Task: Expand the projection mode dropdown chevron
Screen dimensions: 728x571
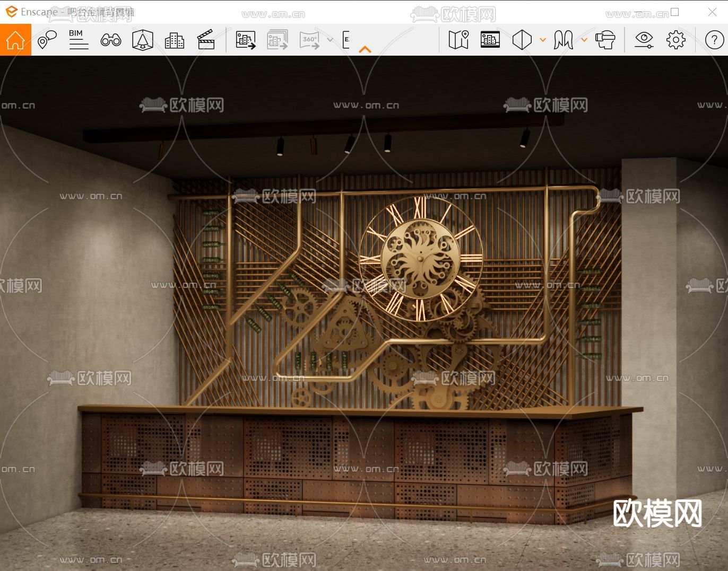Action: [542, 40]
